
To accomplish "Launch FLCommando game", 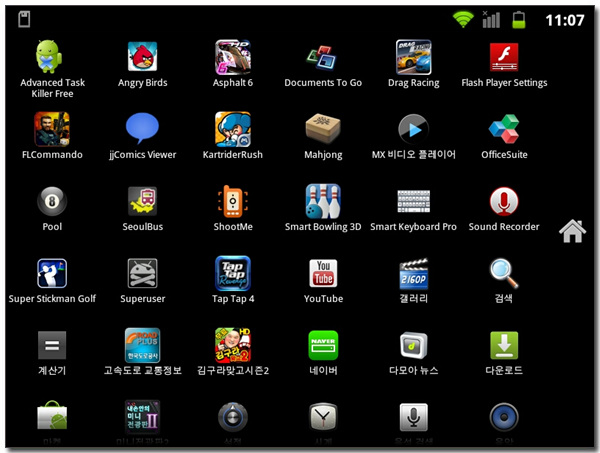I will (52, 136).
